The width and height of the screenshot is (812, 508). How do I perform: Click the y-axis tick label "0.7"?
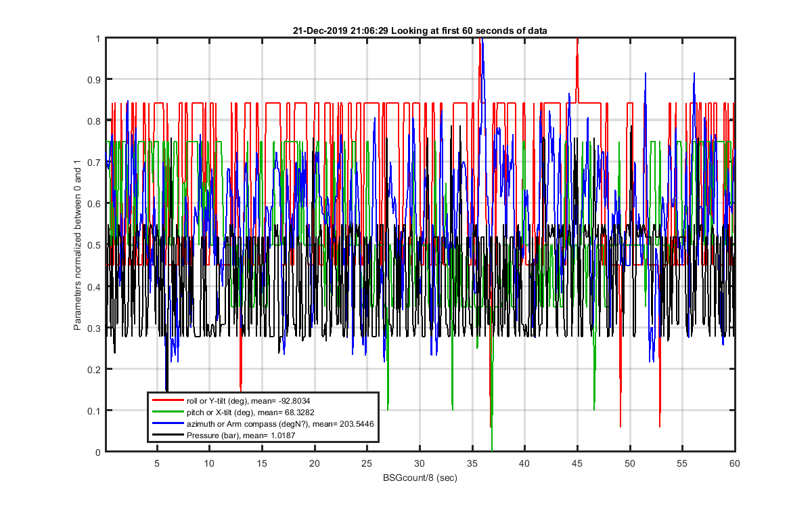pos(95,163)
